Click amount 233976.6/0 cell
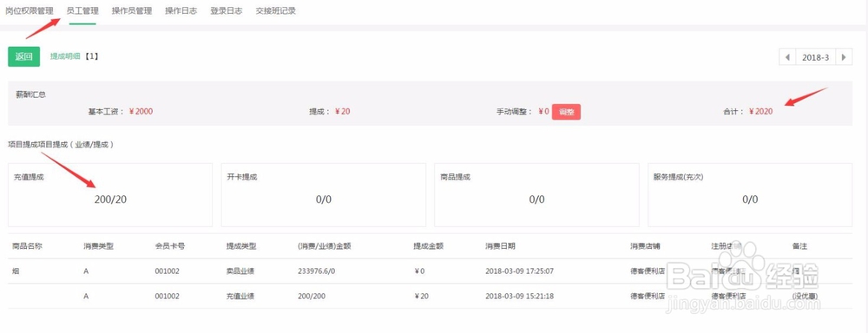 coord(317,271)
